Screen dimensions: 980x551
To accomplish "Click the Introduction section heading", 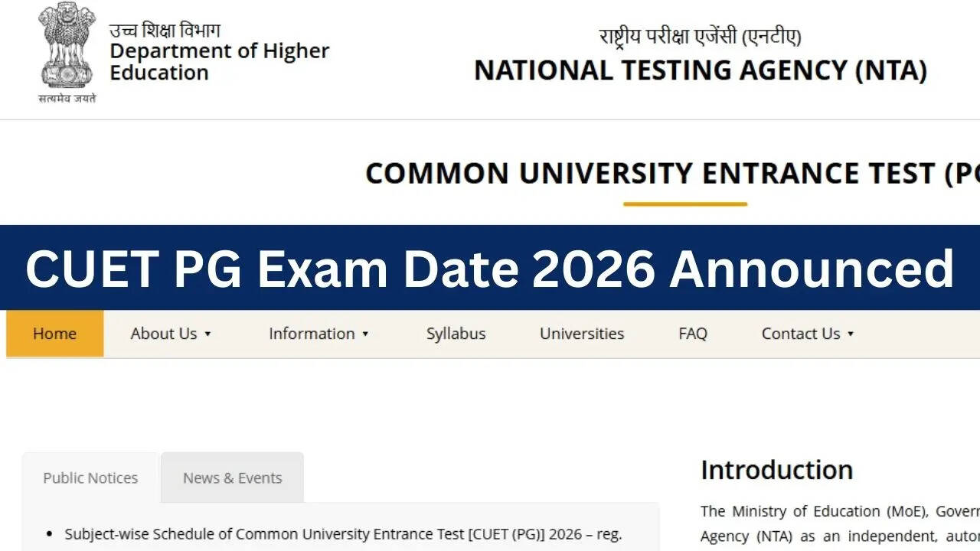I will tap(776, 469).
